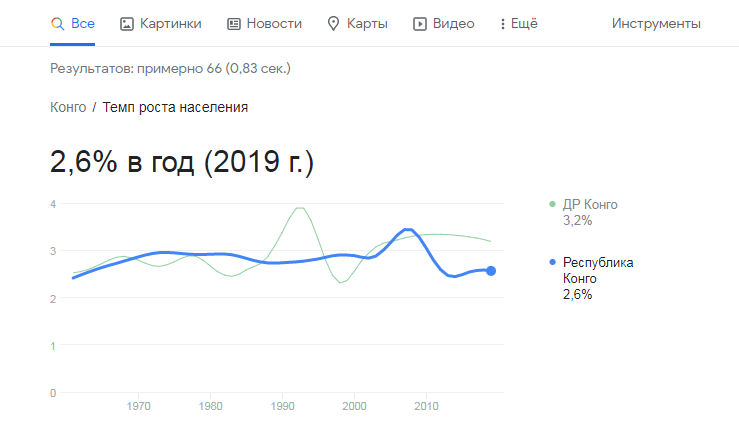Select the Все tab
Image resolution: width=739 pixels, height=422 pixels.
point(73,24)
